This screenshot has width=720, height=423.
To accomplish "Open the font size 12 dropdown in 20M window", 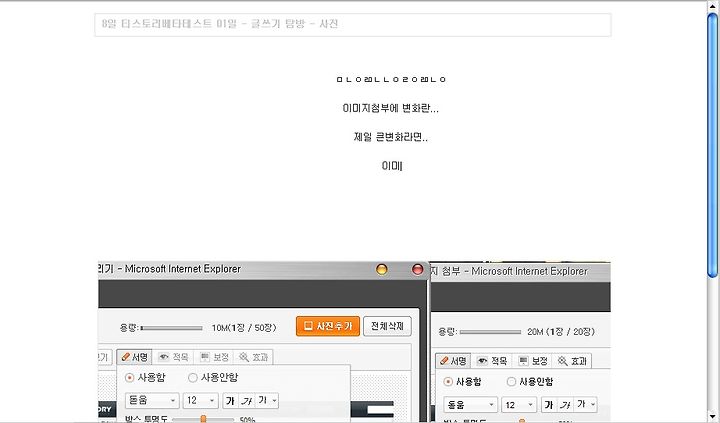I will (x=518, y=405).
